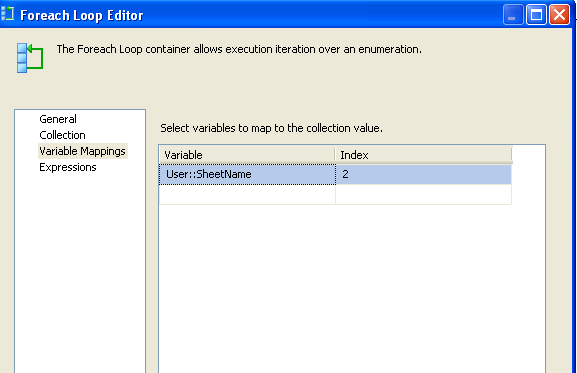Click the empty Index cell in new row
This screenshot has width=577, height=373.
tap(423, 194)
